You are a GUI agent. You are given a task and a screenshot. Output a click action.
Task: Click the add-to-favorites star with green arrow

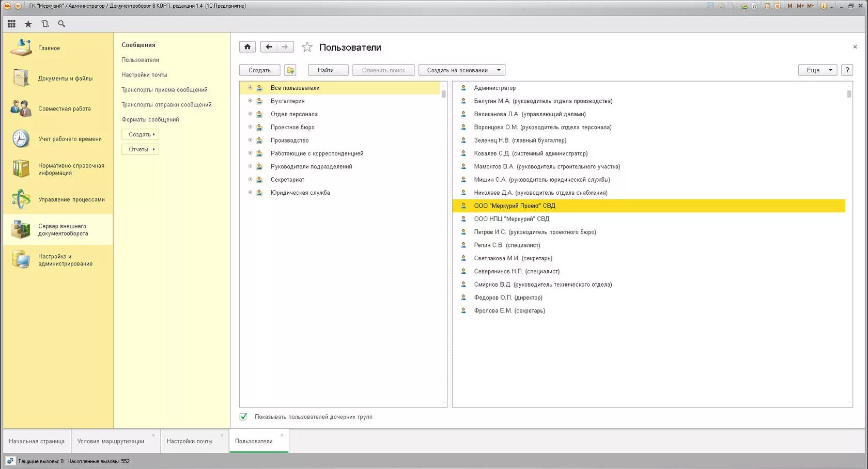point(745,6)
